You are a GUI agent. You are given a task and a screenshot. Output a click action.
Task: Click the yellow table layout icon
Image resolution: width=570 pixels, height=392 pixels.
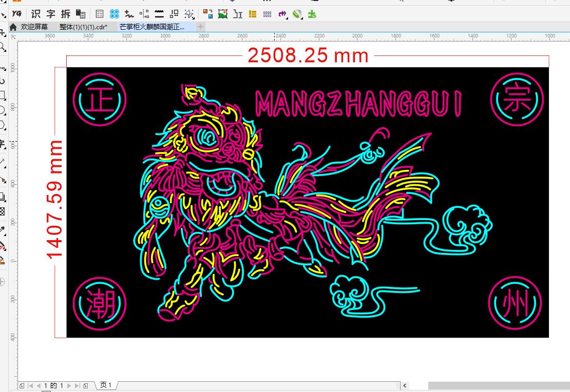[253, 14]
